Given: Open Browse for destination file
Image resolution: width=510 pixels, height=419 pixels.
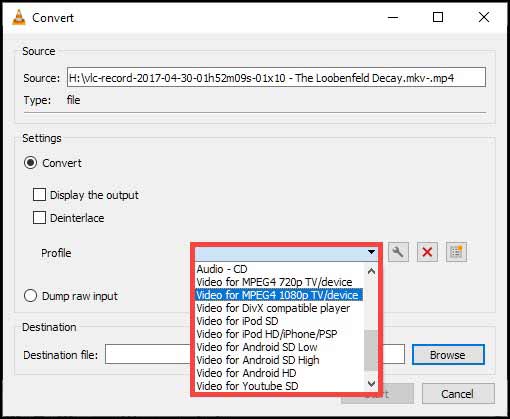Looking at the screenshot, I should coord(448,355).
